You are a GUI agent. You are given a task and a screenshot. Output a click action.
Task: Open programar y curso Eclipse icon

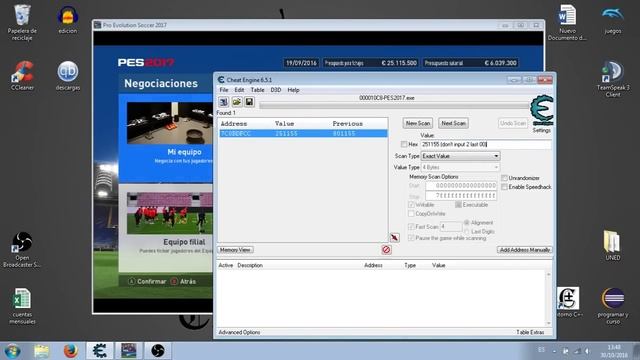613,306
